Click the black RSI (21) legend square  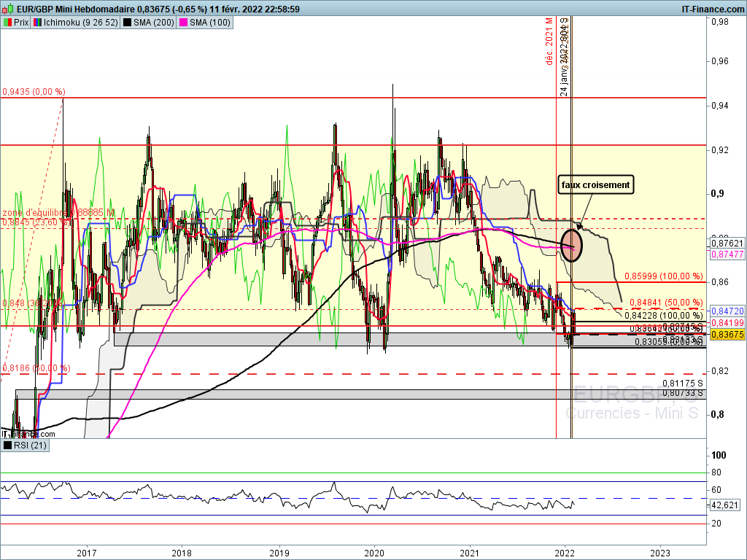click(x=8, y=446)
